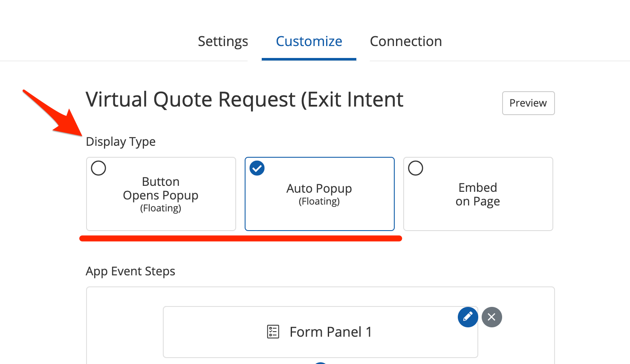Click the (Floating) text under Auto Popup
Viewport: 630px width, 364px height.
319,202
